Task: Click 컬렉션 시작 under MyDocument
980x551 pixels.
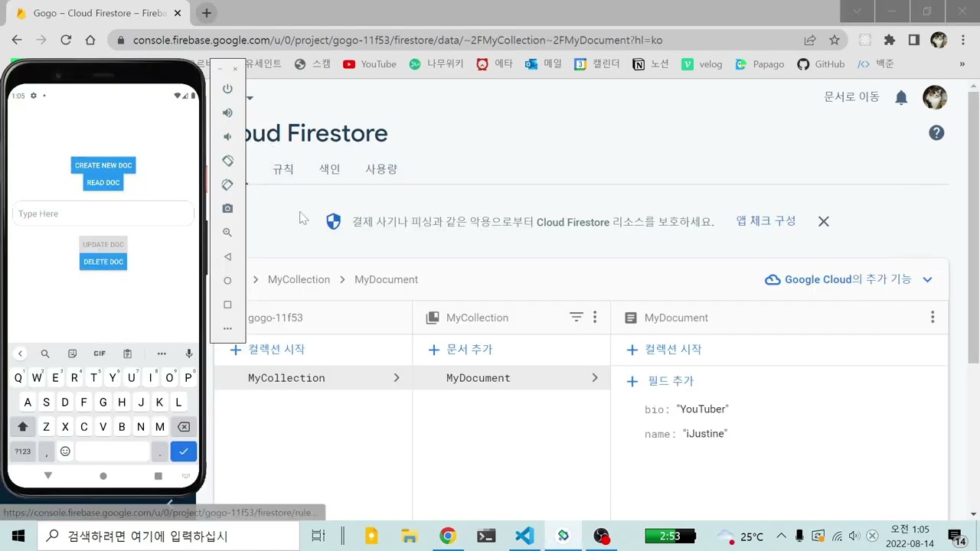Action: coord(664,349)
